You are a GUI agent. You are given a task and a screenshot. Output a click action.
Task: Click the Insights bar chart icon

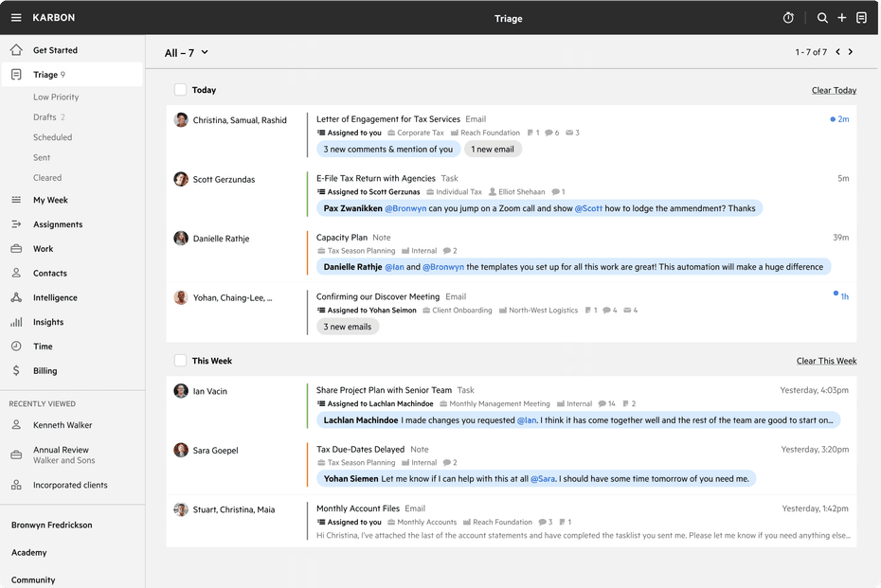point(16,322)
